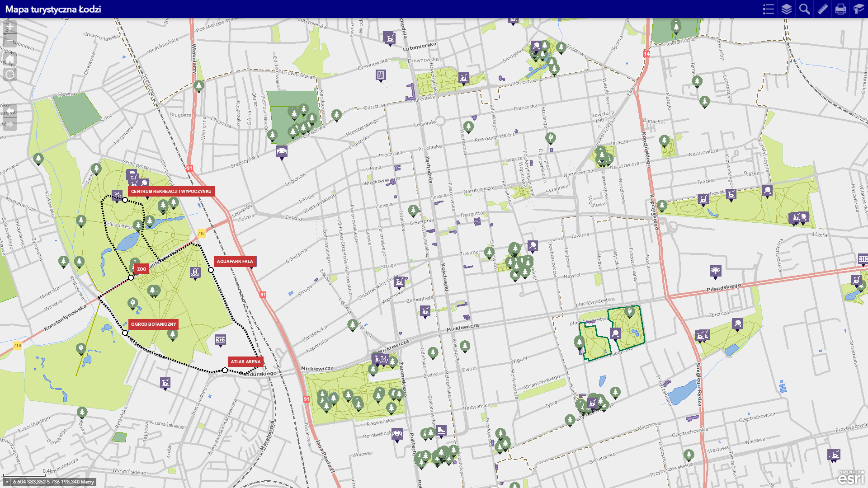Image resolution: width=868 pixels, height=488 pixels.
Task: Go to previous map extent
Action: [10, 111]
